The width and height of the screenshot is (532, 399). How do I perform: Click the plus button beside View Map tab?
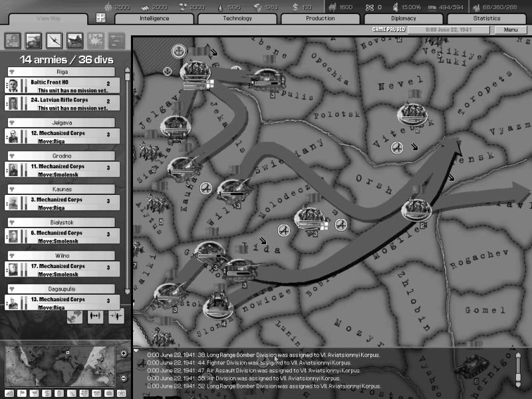click(x=100, y=18)
